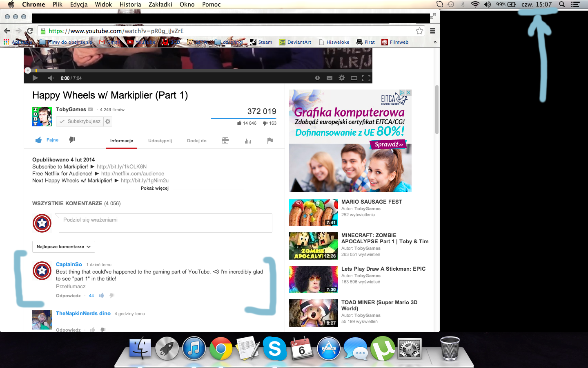
Task: Select the Udostępnij tab
Action: pos(160,141)
